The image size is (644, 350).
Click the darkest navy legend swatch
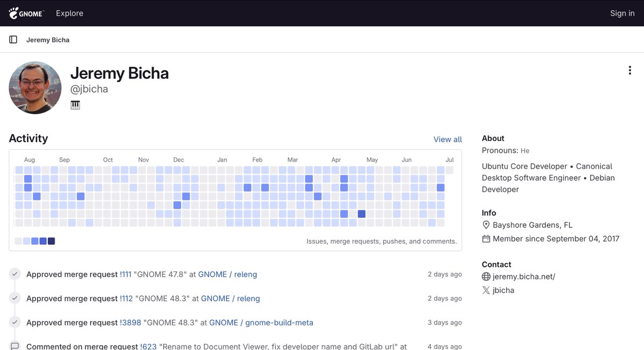(x=51, y=241)
